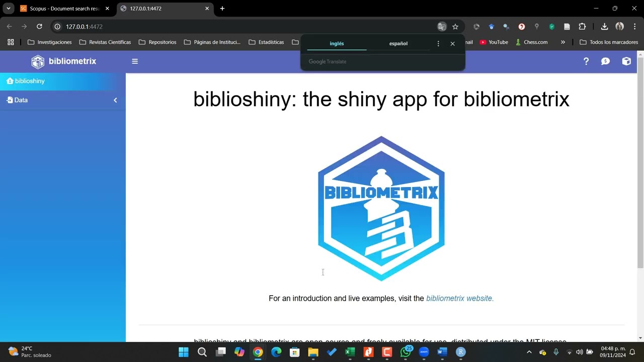Select inglés tab in Google Translate popup
This screenshot has height=362, width=644.
(x=337, y=44)
